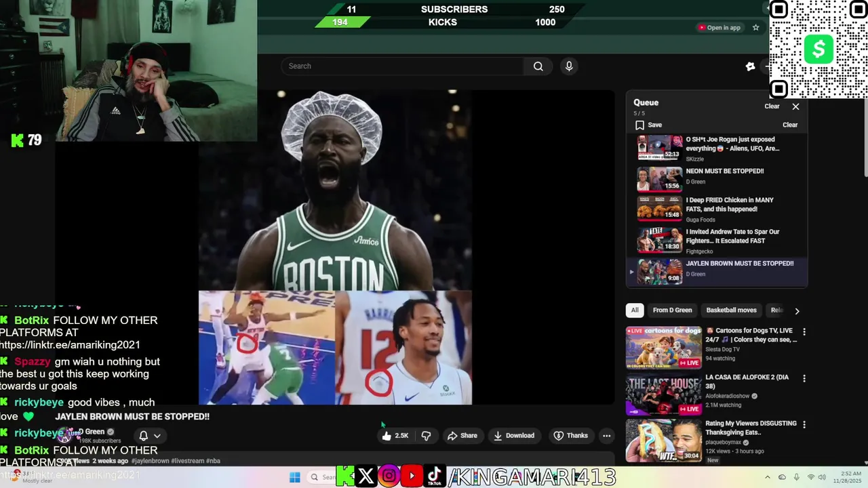Open Rating My Viewers DISGUSTING thumbnail
This screenshot has width=868, height=488.
(663, 439)
